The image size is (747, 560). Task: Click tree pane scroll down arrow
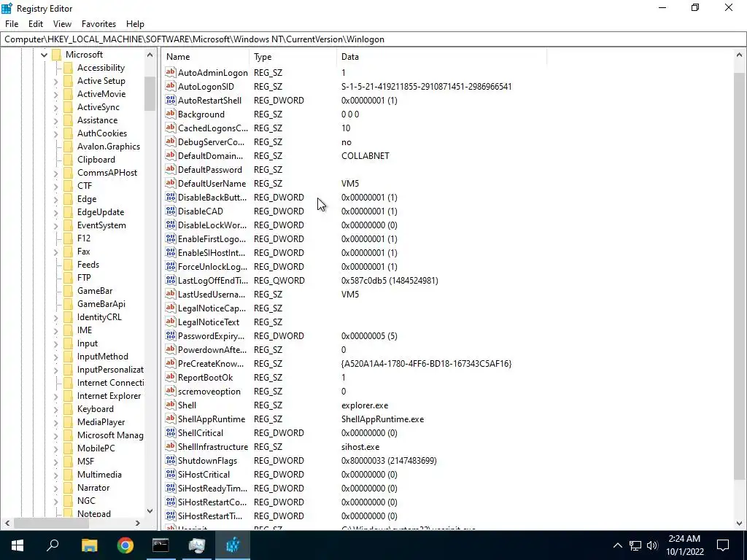click(x=150, y=511)
